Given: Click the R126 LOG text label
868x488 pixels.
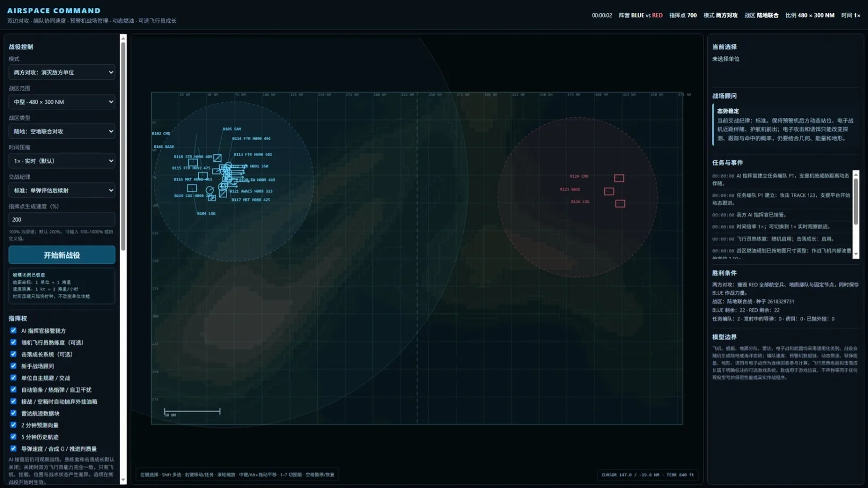Looking at the screenshot, I should [580, 202].
